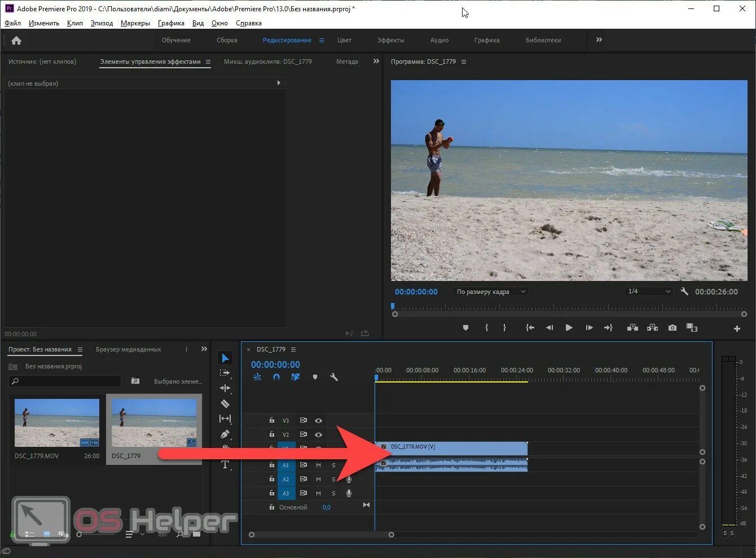This screenshot has height=558, width=756.
Task: Select the Razor tool
Action: [x=225, y=403]
